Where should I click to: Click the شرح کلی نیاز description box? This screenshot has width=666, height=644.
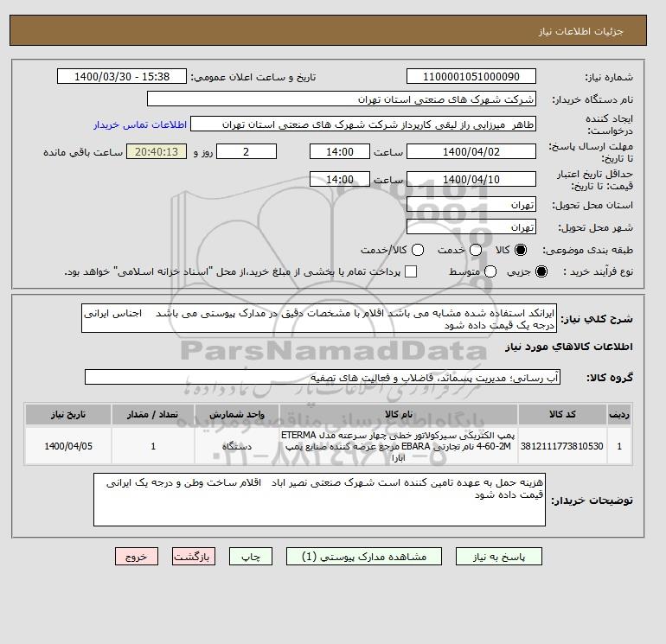(x=319, y=318)
